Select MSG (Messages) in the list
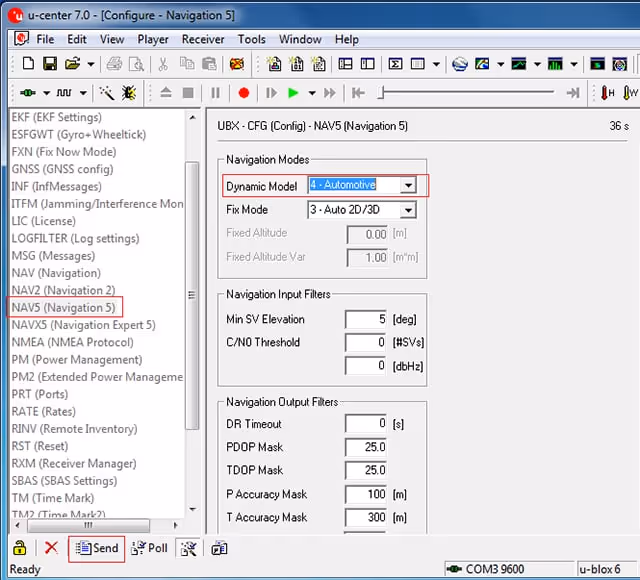This screenshot has width=640, height=580. [53, 256]
